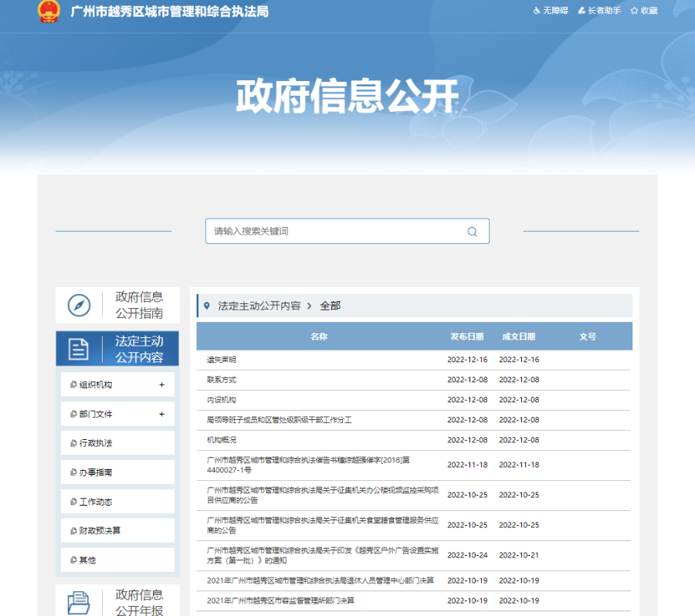This screenshot has width=695, height=616.
Task: Click the national emblem logo
Action: [x=48, y=12]
